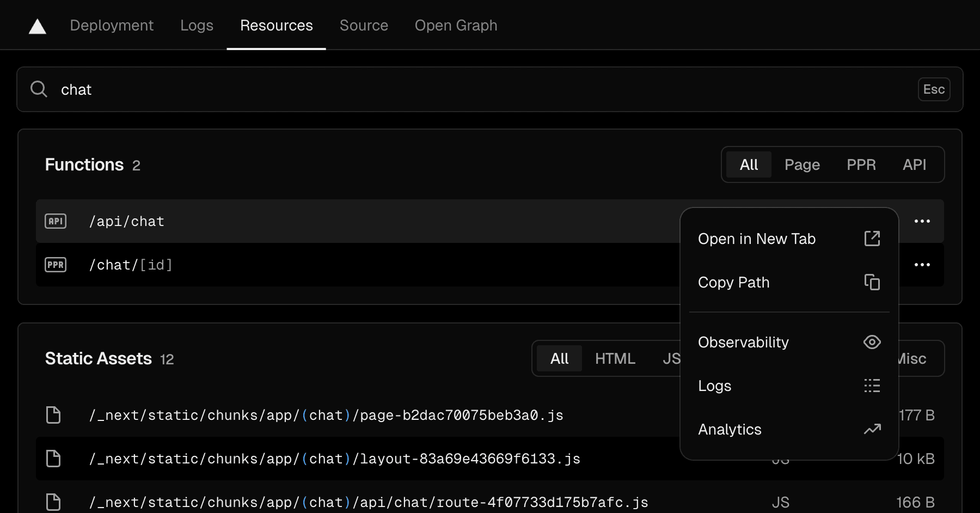Click the API badge icon beside /api/chat
The image size is (980, 513).
click(x=56, y=221)
